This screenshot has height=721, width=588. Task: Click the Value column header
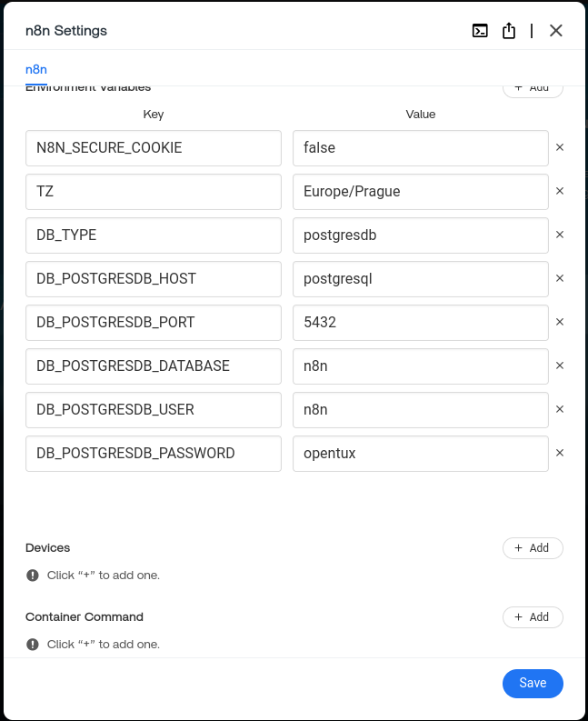pos(421,114)
